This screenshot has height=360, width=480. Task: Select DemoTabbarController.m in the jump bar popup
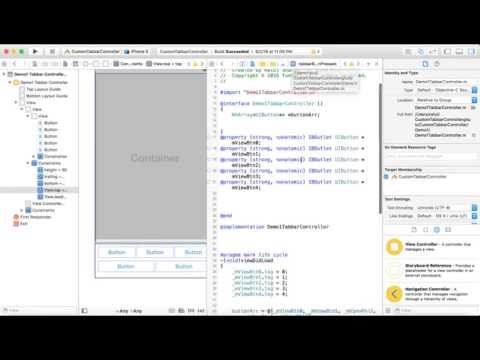click(x=319, y=89)
